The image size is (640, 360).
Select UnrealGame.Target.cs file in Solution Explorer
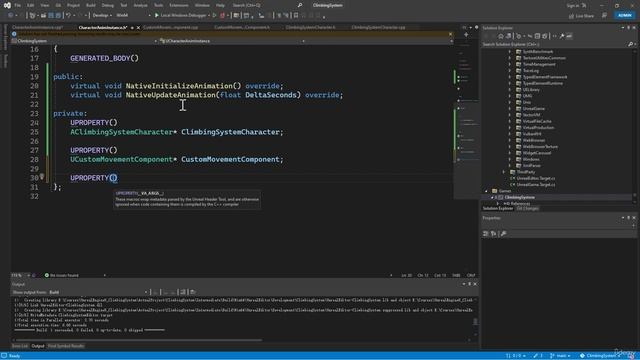click(536, 184)
